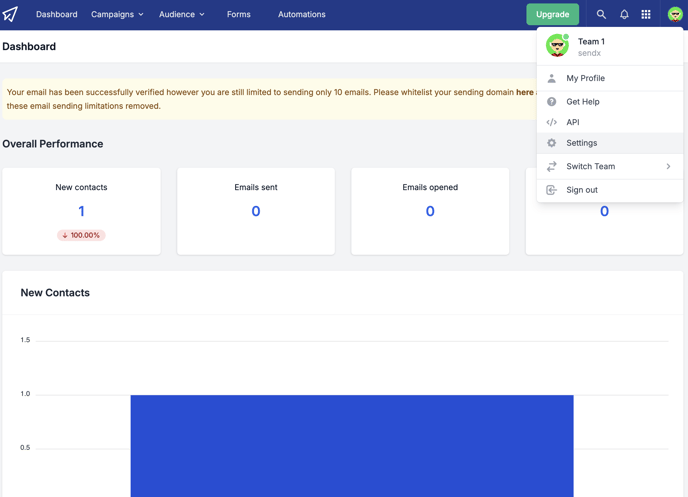This screenshot has width=688, height=497.
Task: Click the 'Emails sent' card label
Action: tap(256, 187)
